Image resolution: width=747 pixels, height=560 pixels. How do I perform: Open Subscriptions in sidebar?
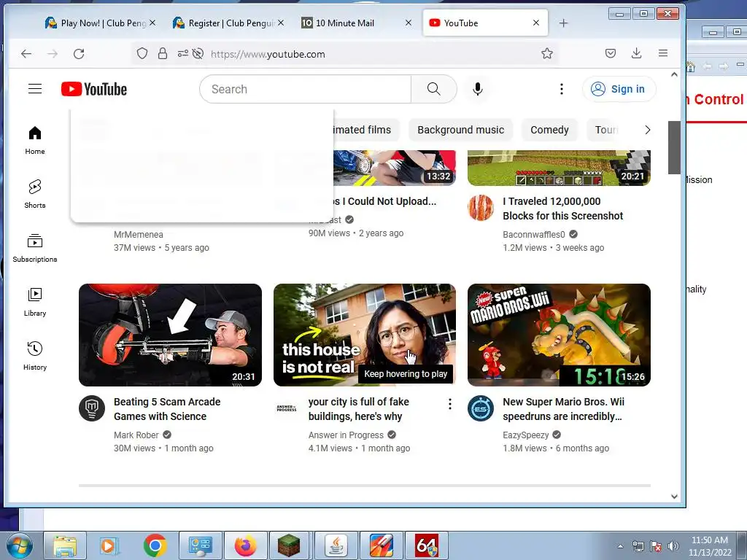click(x=35, y=248)
